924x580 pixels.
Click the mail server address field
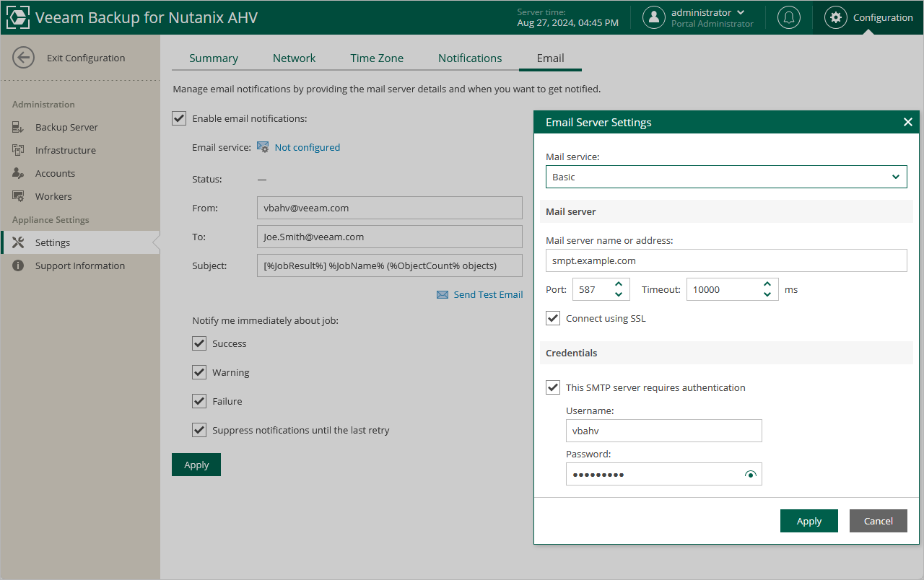tap(725, 260)
